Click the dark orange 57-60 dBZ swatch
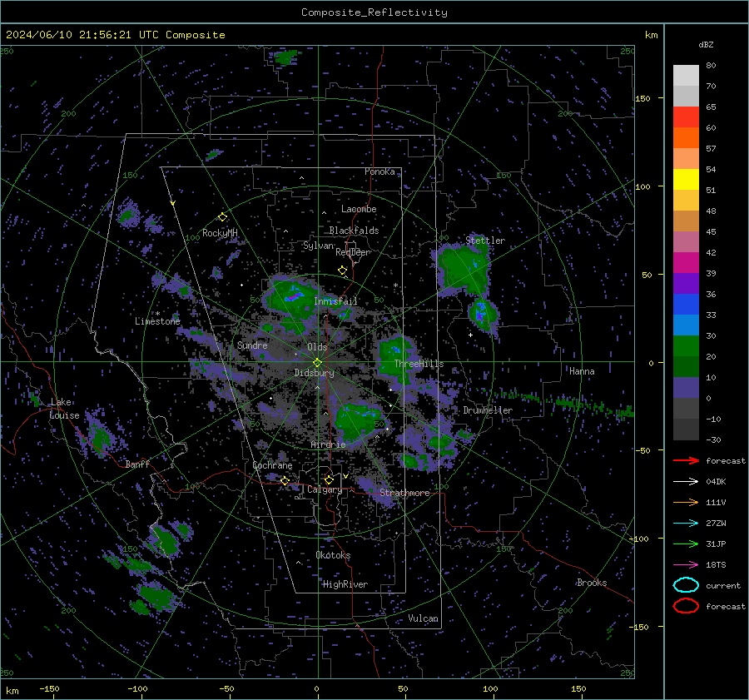Screen dimensions: 749x700 686,137
